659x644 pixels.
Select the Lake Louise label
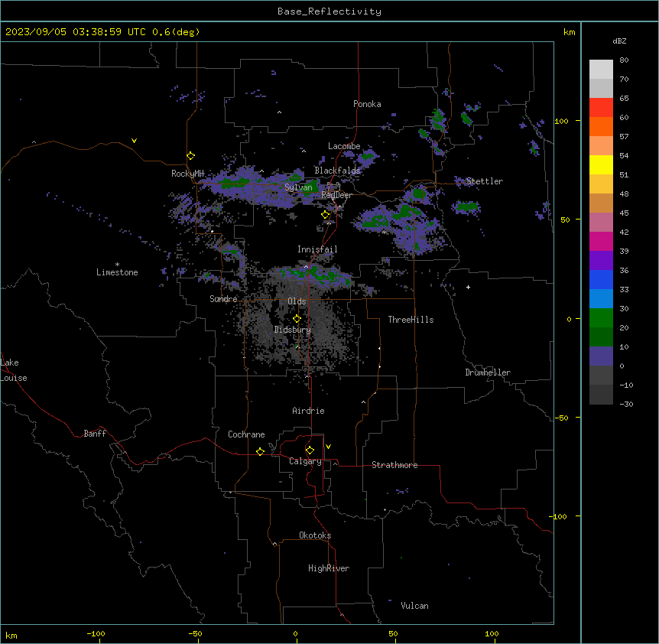click(x=14, y=370)
